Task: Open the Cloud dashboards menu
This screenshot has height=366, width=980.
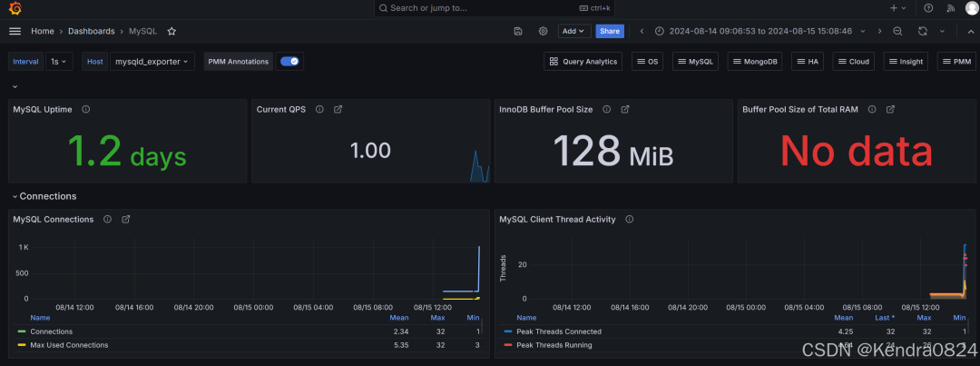Action: tap(853, 62)
